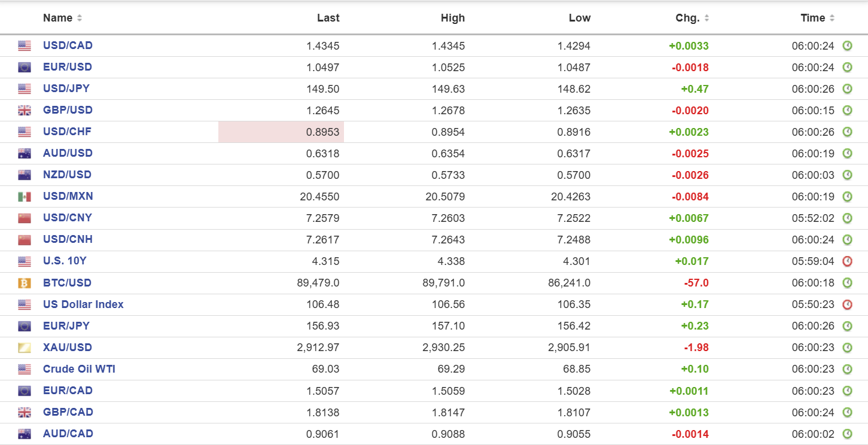Click the highlighted USD/CHF last price cell
The height and width of the screenshot is (445, 868).
pos(281,132)
